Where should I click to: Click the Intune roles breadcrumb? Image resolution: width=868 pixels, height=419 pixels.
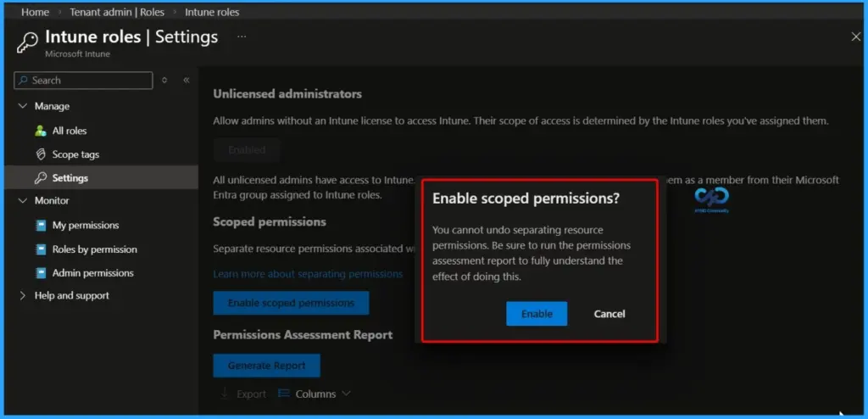coord(212,12)
